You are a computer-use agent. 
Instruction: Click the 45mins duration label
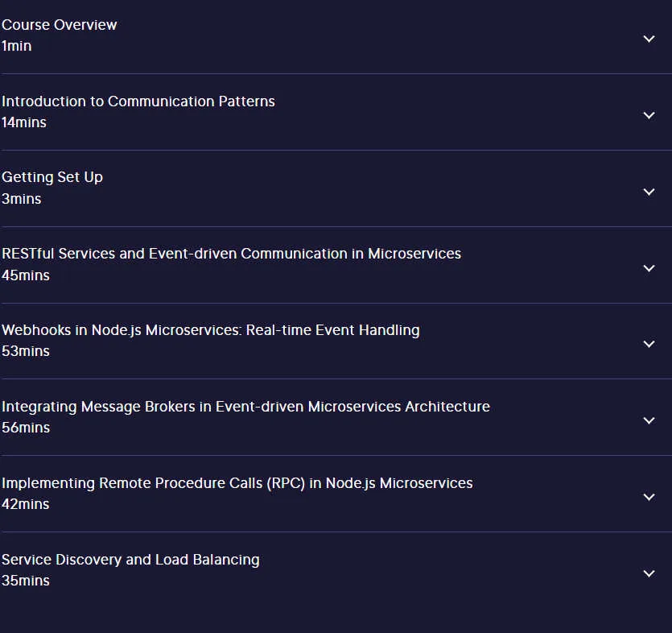point(25,275)
